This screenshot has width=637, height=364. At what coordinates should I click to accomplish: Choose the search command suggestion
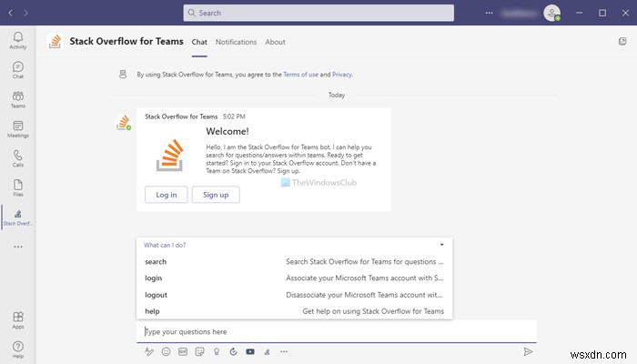point(294,262)
